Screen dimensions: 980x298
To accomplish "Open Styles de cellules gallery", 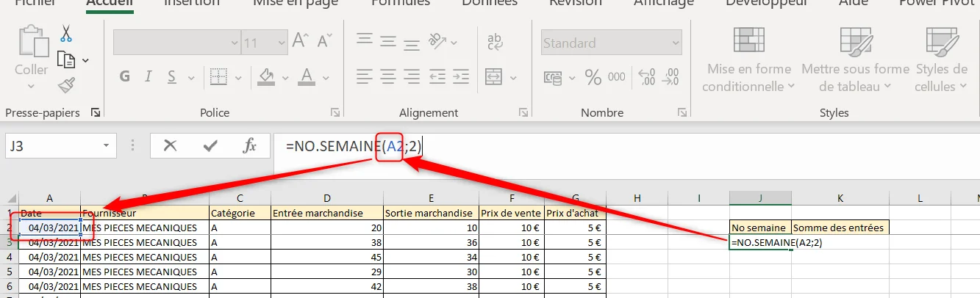I will 941,59.
